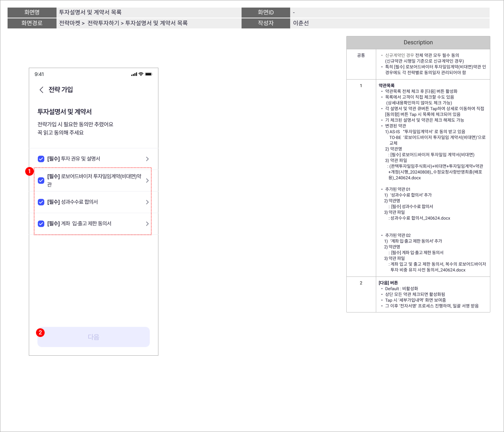
Task: Click the [필수] 성과수수료 합의서 label
Action: 73,202
